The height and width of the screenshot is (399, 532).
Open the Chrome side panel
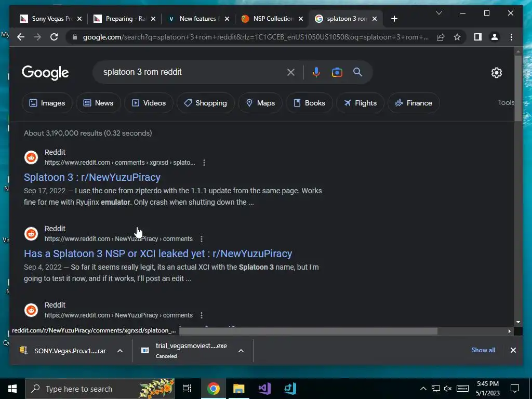pyautogui.click(x=478, y=37)
